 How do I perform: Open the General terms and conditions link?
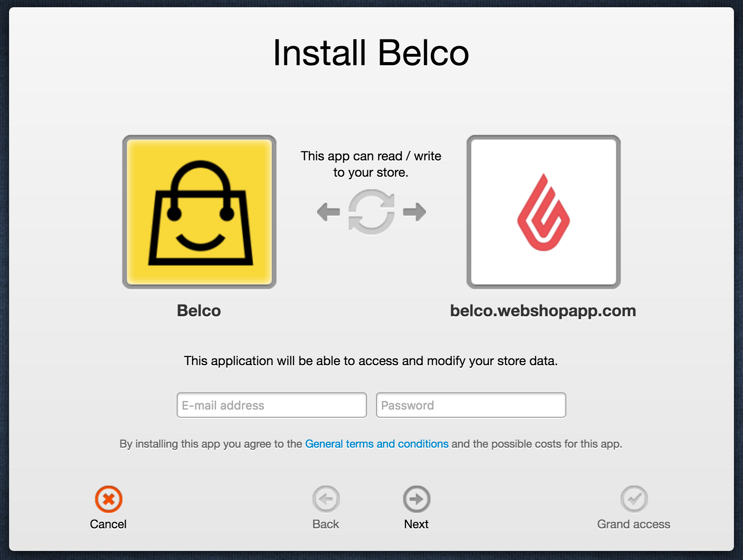click(x=377, y=444)
